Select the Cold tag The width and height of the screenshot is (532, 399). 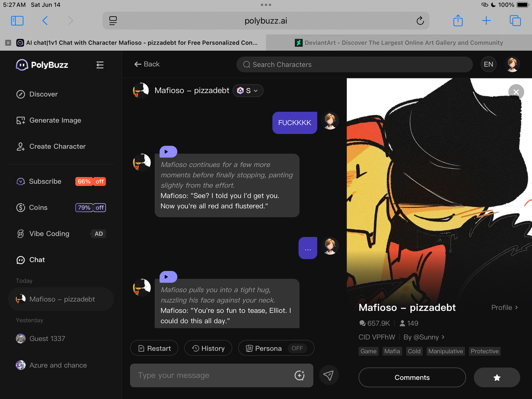pyautogui.click(x=414, y=351)
